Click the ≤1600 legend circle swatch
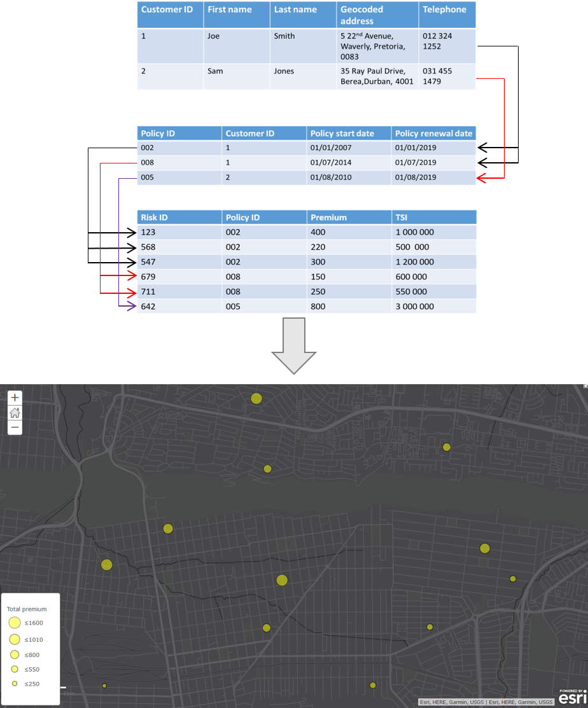The width and height of the screenshot is (588, 708). click(x=15, y=623)
